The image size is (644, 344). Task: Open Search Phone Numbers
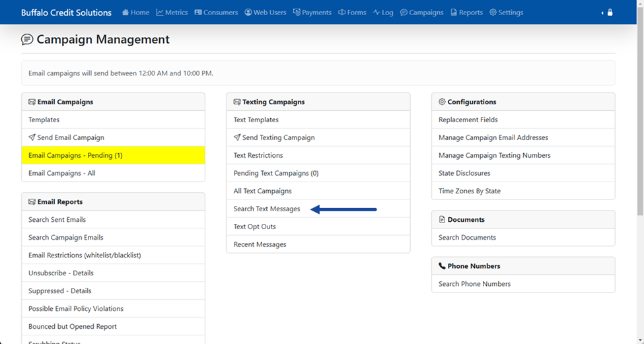pyautogui.click(x=523, y=284)
